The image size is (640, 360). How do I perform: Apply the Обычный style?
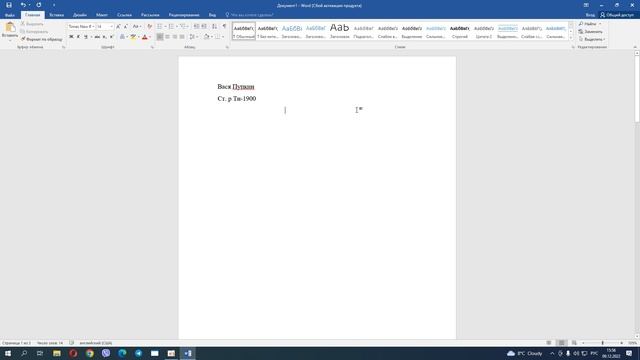pos(244,31)
